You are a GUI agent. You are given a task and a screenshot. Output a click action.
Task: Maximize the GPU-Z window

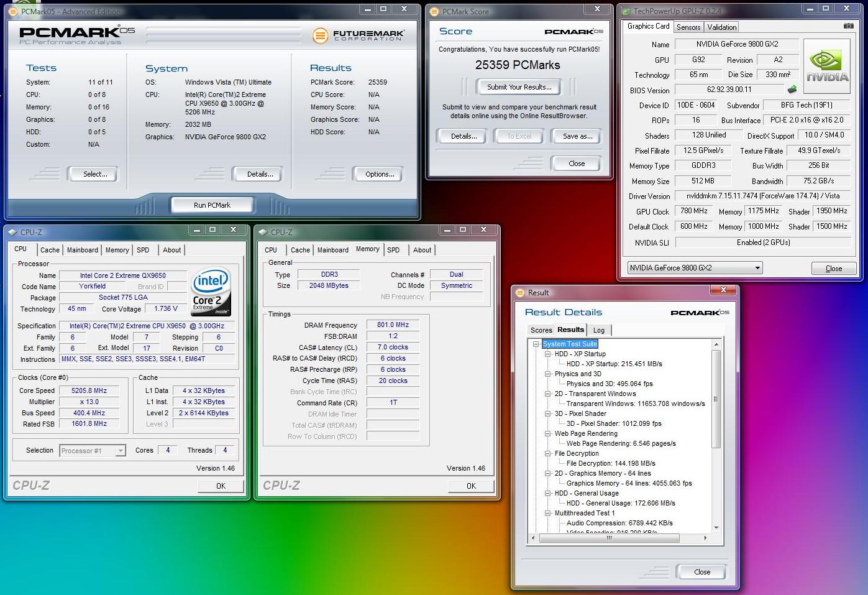coord(826,9)
